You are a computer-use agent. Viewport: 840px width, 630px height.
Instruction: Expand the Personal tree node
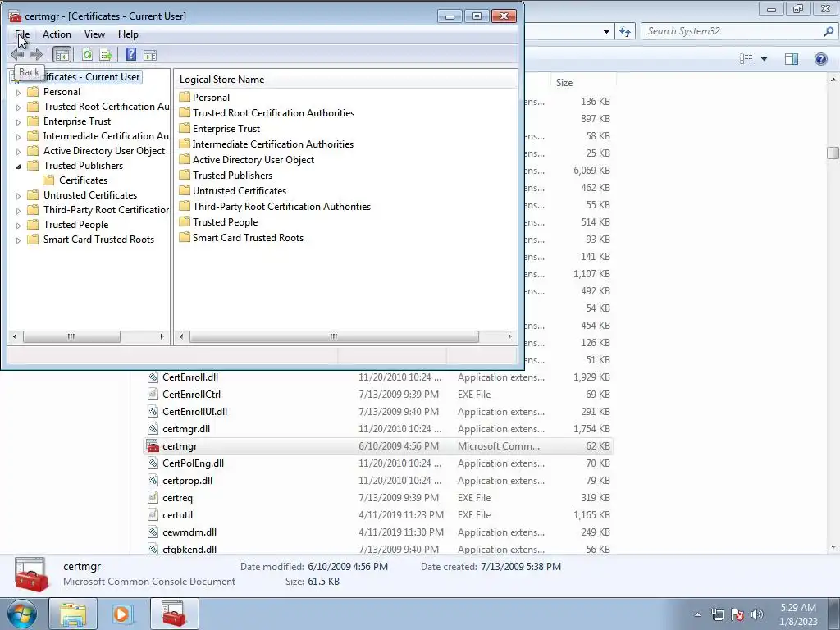click(18, 92)
